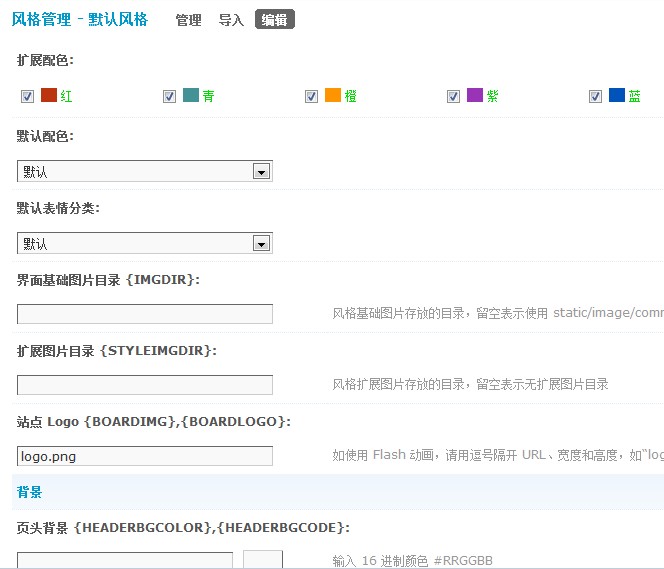Screen dimensions: 664x569
Task: Click the blue color swatch next to 蓝
Action: [617, 95]
